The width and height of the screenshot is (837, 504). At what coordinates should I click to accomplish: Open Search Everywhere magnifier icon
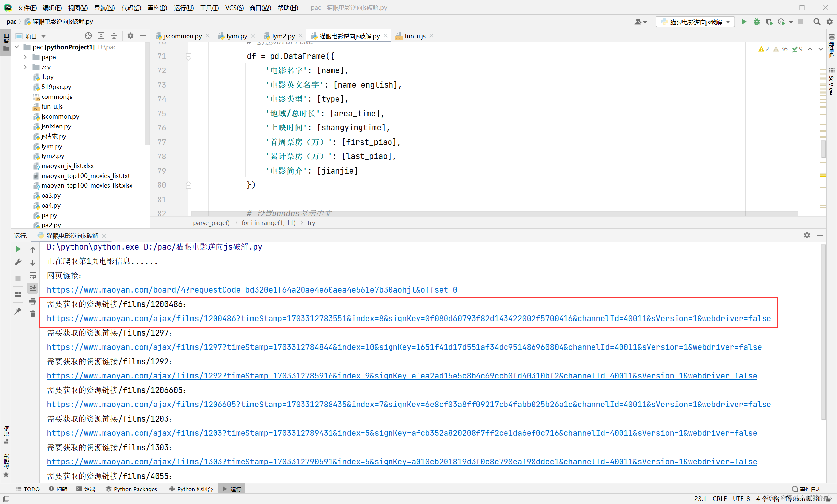click(817, 22)
